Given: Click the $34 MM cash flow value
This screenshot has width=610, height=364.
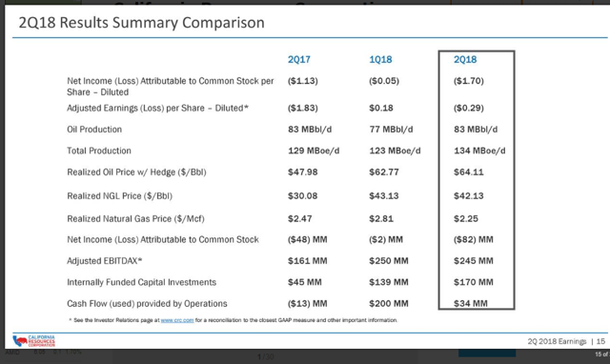Looking at the screenshot, I should click(470, 303).
